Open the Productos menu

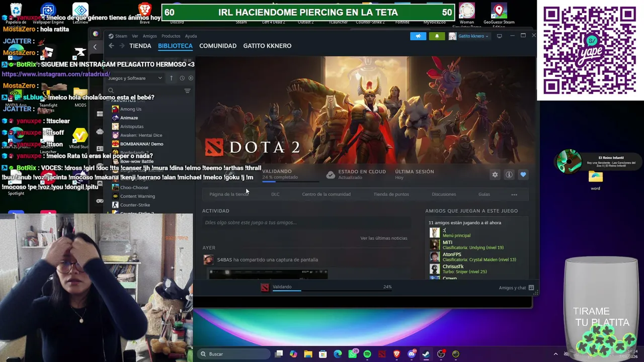point(171,36)
